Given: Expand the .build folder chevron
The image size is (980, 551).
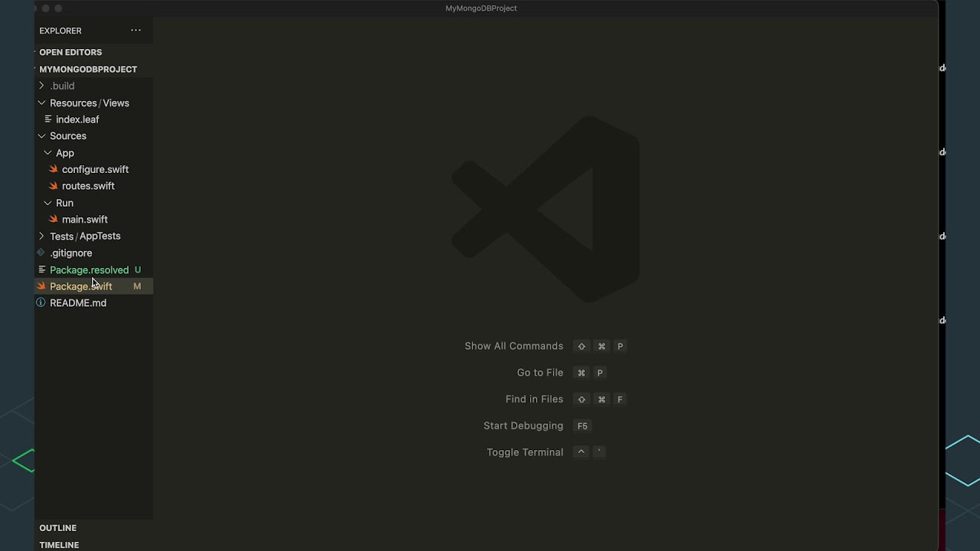Looking at the screenshot, I should [41, 86].
